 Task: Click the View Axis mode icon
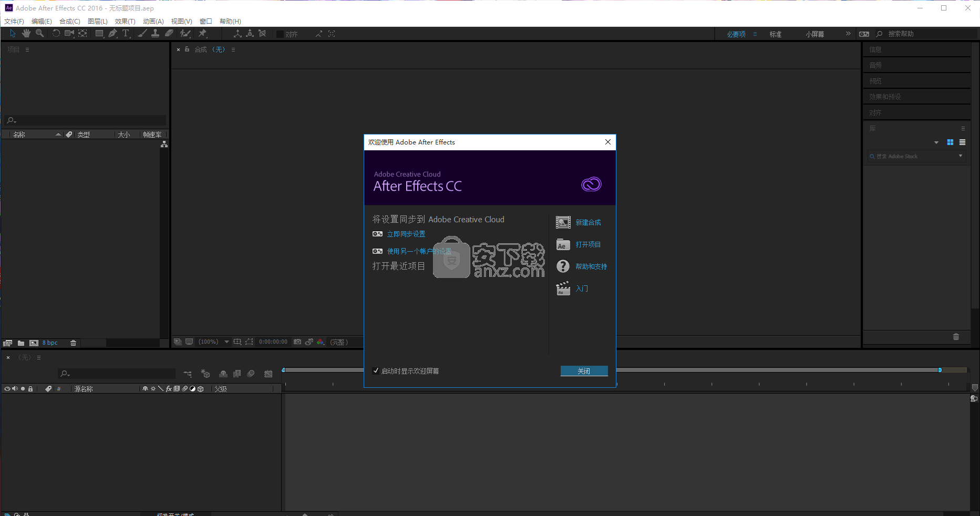tap(262, 33)
